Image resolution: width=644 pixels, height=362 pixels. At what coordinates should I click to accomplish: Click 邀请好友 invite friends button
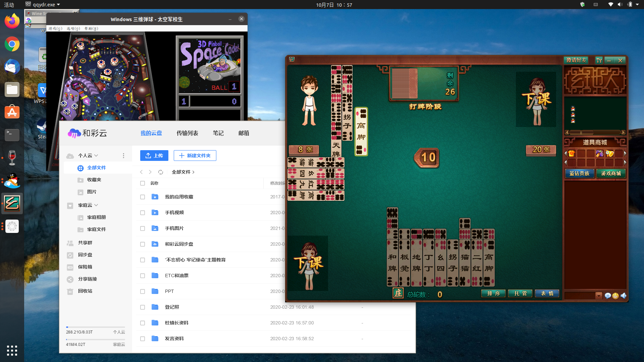pos(576,60)
